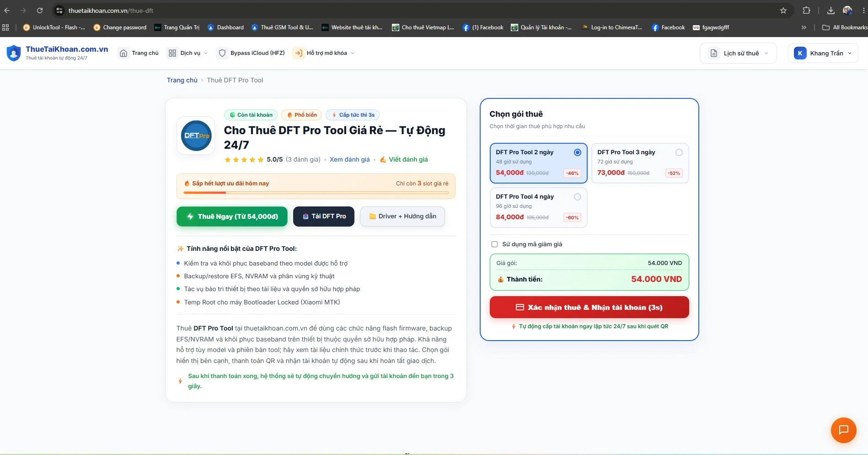The height and width of the screenshot is (455, 868).
Task: Open site information icon in address bar
Action: coord(59,11)
